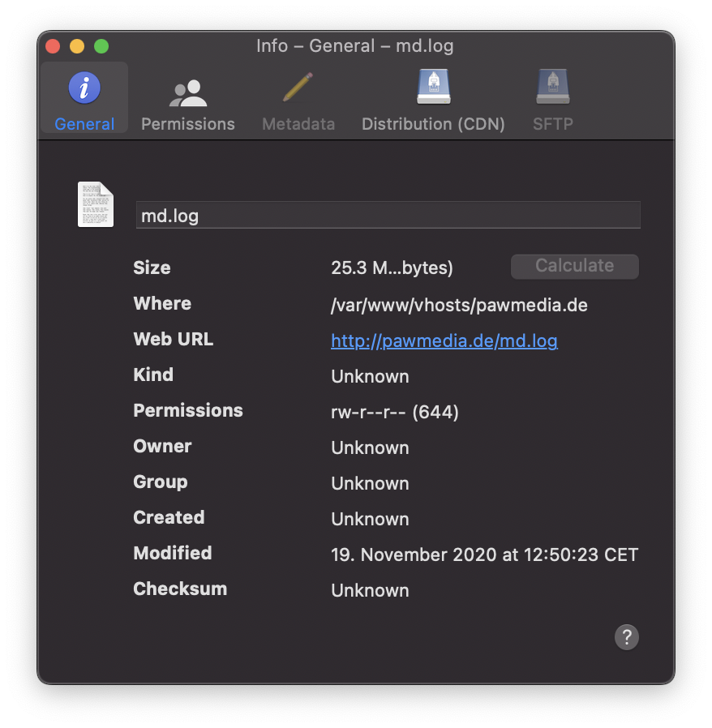Viewport: 712px width, 728px height.
Task: Open help with the question mark icon
Action: 627,637
